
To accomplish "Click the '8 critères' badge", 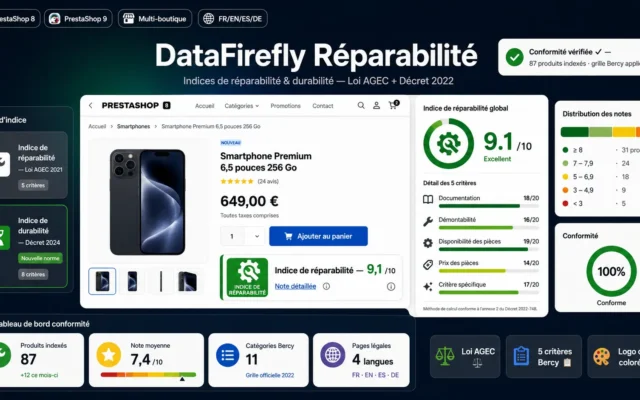I will coord(33,274).
